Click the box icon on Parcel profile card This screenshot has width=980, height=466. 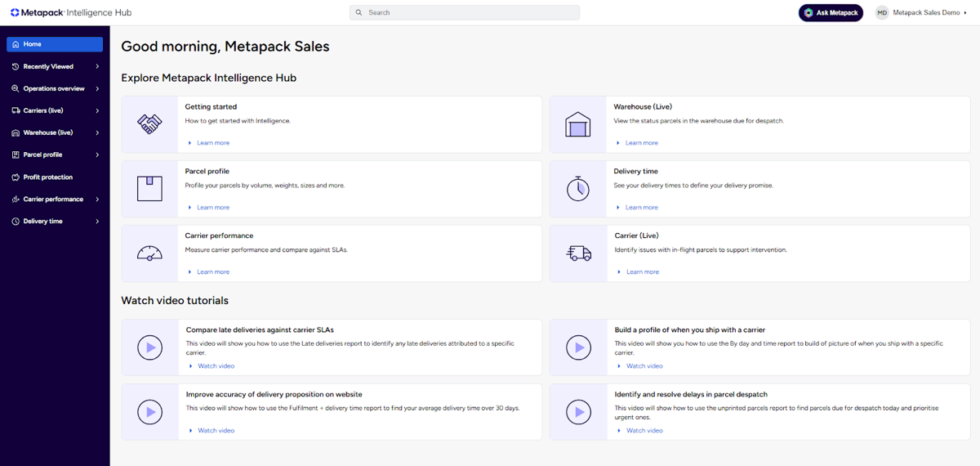[149, 189]
